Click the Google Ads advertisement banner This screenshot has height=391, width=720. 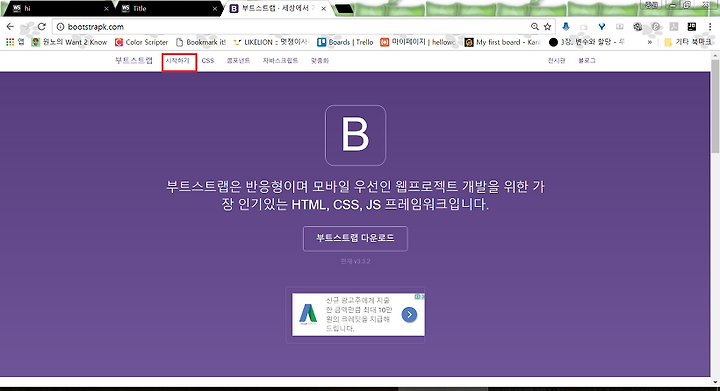point(358,314)
